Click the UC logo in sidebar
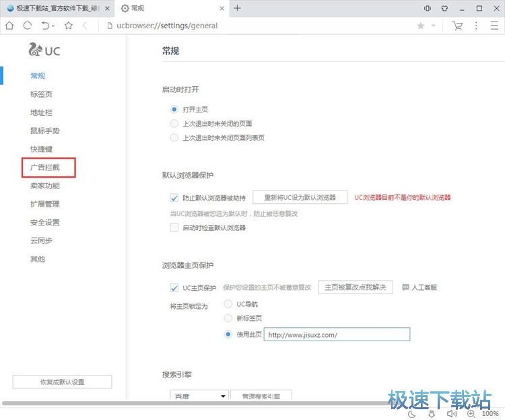Image resolution: width=505 pixels, height=420 pixels. [44, 50]
